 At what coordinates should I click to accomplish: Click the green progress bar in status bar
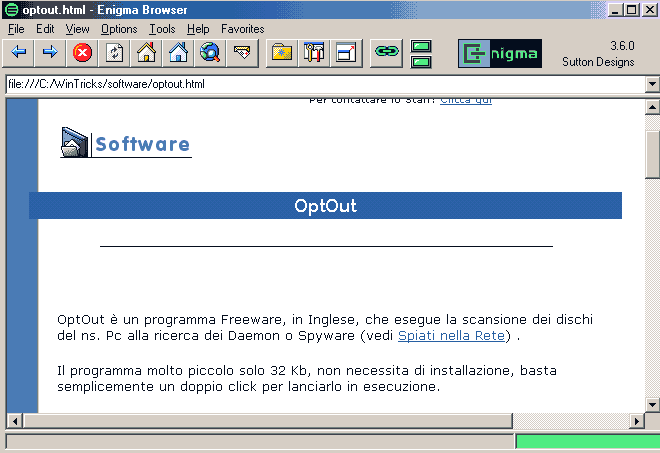point(588,442)
